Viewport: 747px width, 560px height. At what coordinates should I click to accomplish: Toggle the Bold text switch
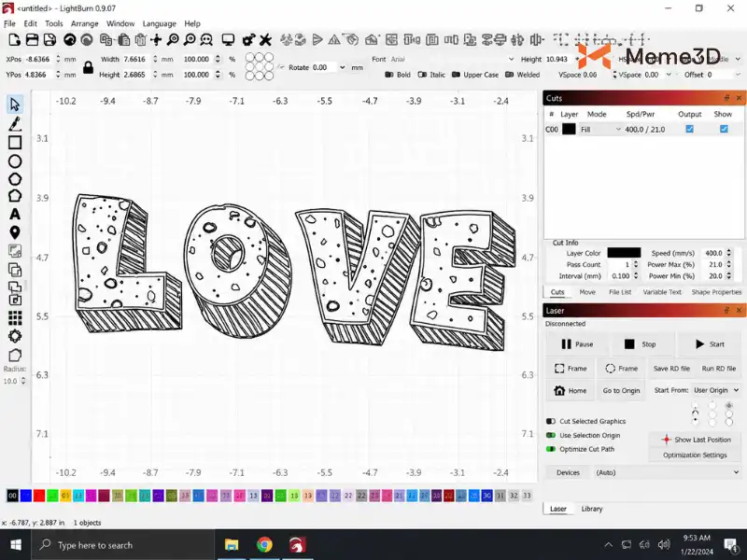tap(389, 75)
